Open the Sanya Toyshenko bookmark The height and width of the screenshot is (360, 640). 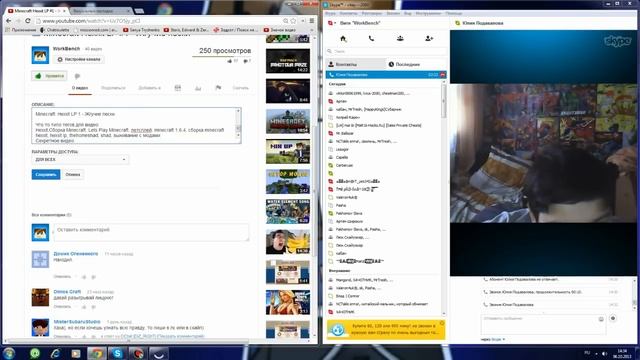coord(141,30)
